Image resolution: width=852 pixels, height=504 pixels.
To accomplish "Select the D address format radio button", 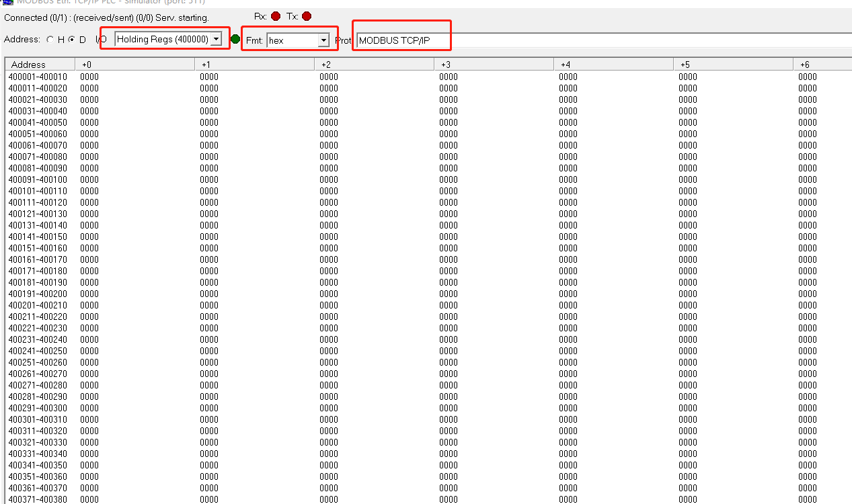I will tap(71, 39).
